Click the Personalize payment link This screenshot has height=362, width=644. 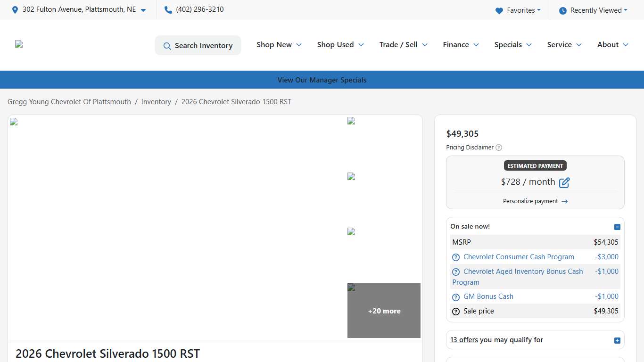point(535,201)
